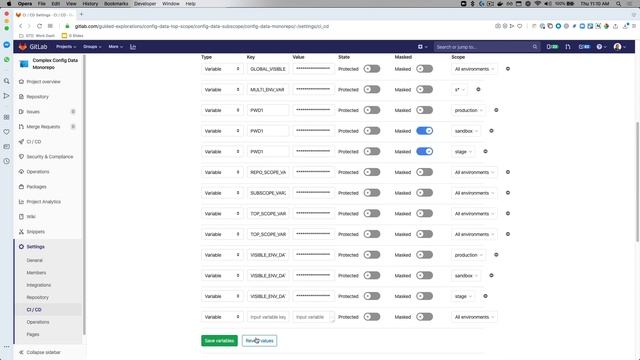Click the page's vertical scrollbar thumb
The width and height of the screenshot is (640, 360).
coord(637,182)
